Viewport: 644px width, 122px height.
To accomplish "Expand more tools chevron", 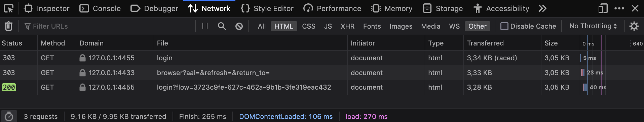I will point(542,8).
